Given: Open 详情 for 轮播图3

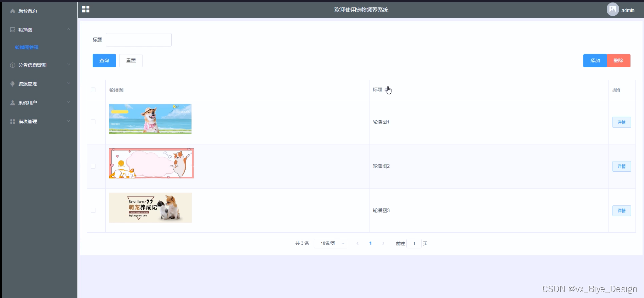Looking at the screenshot, I should (x=621, y=211).
